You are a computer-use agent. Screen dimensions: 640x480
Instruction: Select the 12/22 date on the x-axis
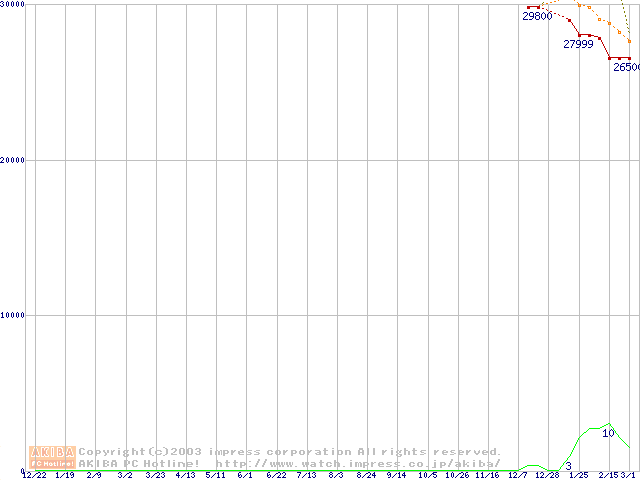[33, 476]
